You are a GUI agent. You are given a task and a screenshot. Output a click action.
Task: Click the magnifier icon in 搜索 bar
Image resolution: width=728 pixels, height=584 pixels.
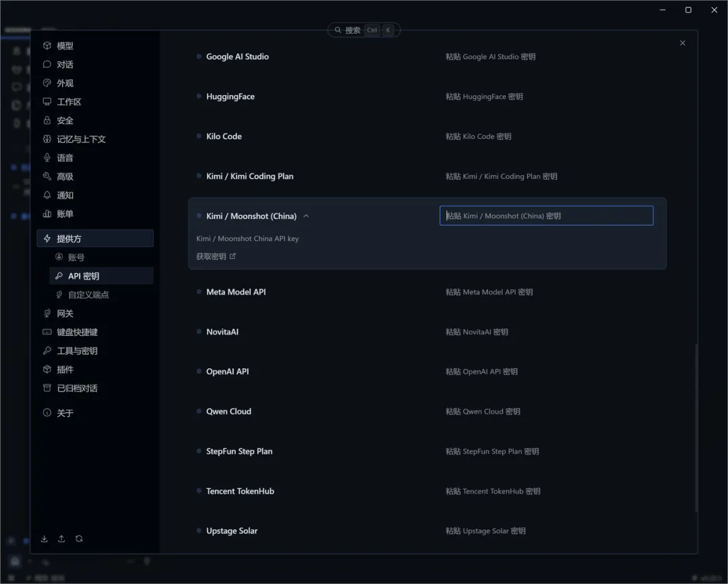338,30
